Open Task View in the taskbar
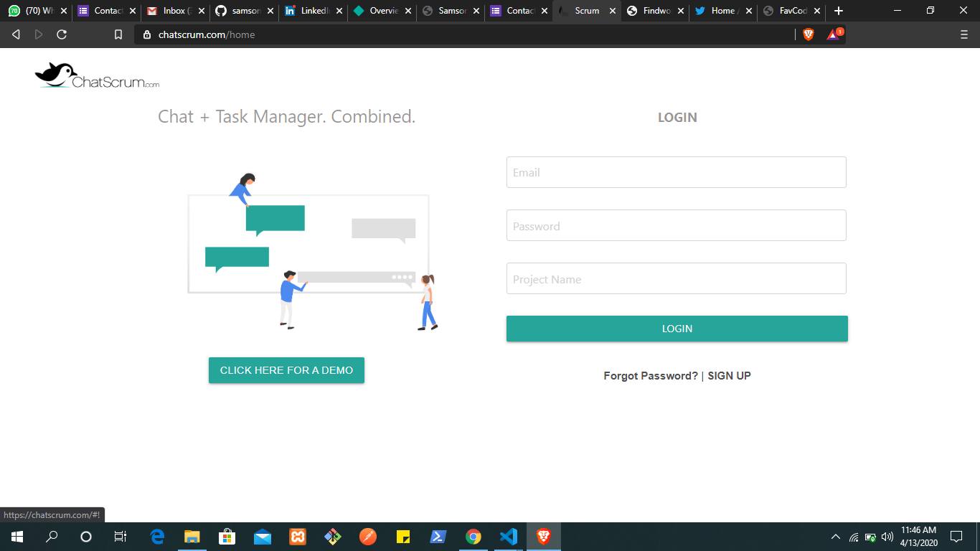Image resolution: width=980 pixels, height=551 pixels. [x=121, y=537]
